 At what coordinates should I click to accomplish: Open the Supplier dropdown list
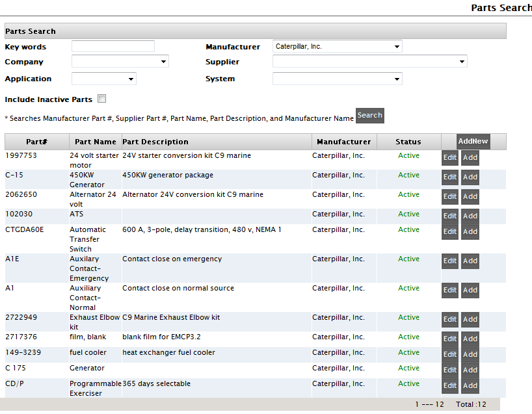point(369,62)
